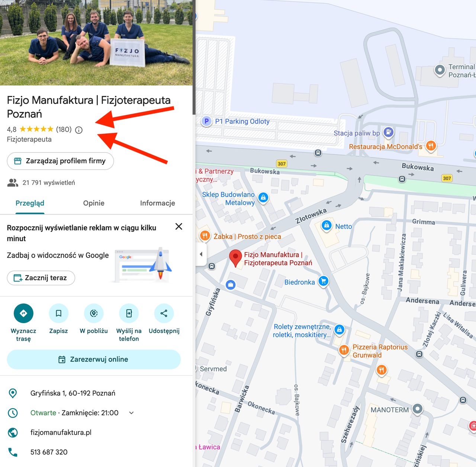The image size is (476, 467).
Task: Click the team photo of Fizjo Manufaktura
Action: (x=96, y=43)
